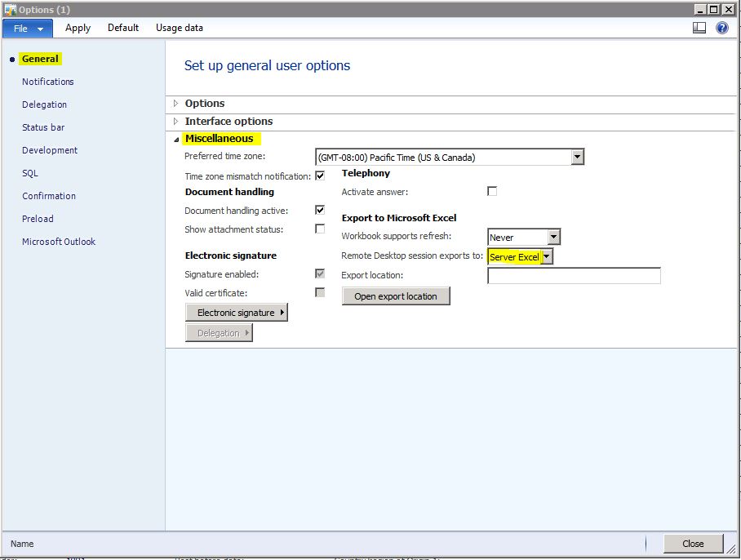
Task: Open the File menu dropdown
Action: pyautogui.click(x=29, y=28)
